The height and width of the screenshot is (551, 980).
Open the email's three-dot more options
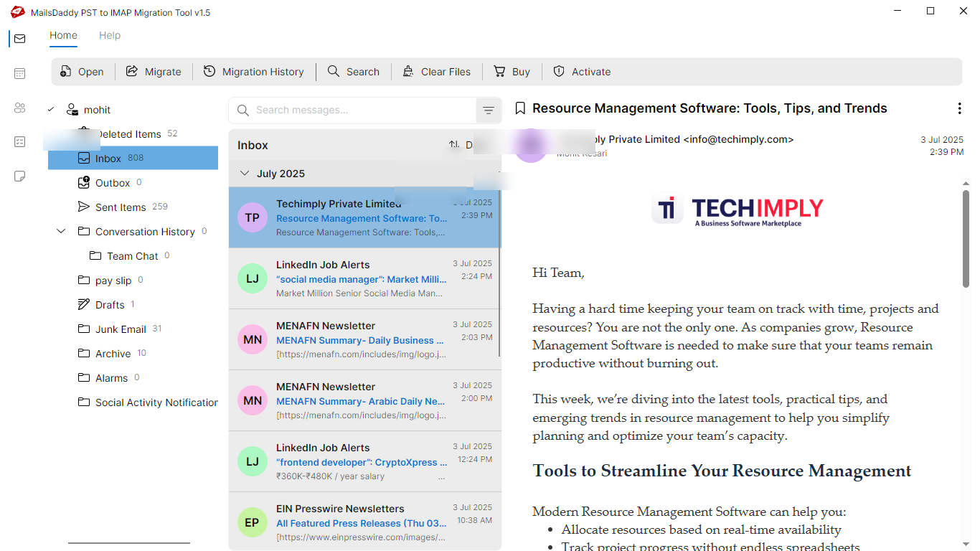click(960, 108)
